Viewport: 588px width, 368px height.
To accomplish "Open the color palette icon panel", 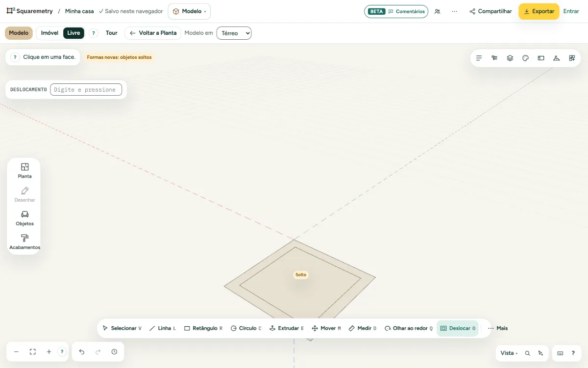I will tap(525, 58).
